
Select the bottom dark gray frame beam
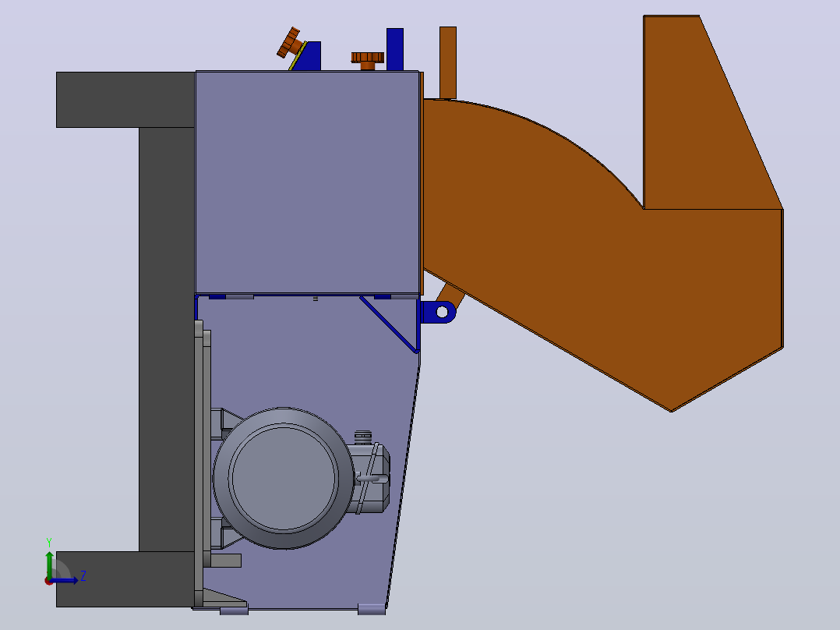(x=125, y=579)
